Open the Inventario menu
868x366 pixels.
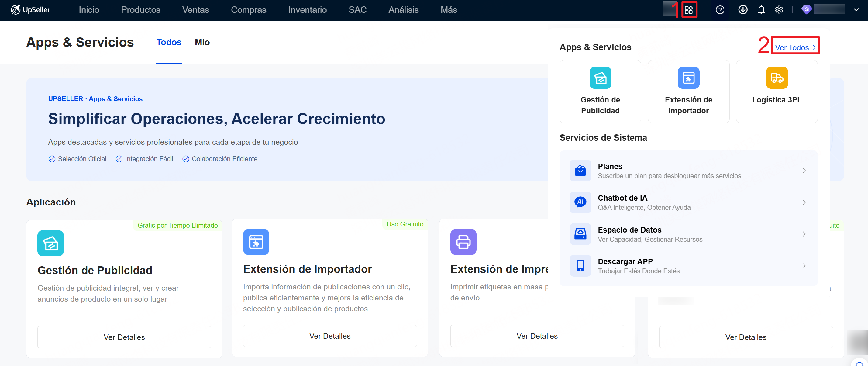[307, 10]
